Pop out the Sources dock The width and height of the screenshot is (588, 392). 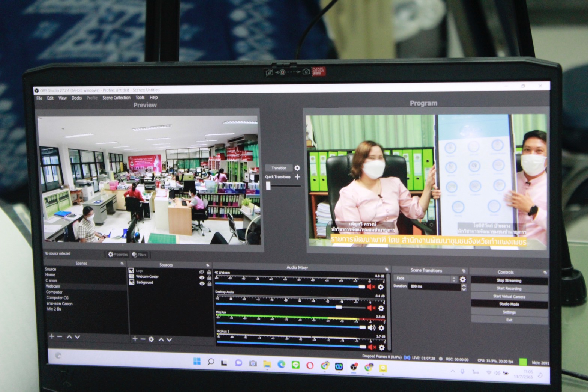coord(207,265)
